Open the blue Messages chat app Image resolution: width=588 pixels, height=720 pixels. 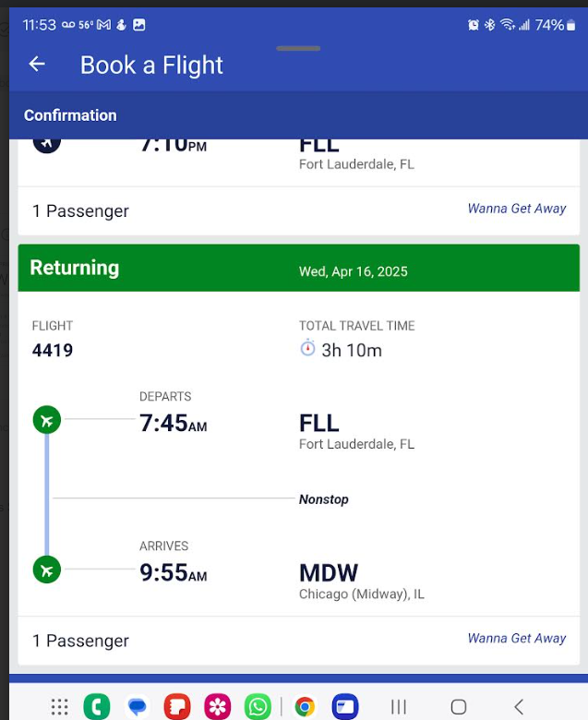[x=137, y=706]
